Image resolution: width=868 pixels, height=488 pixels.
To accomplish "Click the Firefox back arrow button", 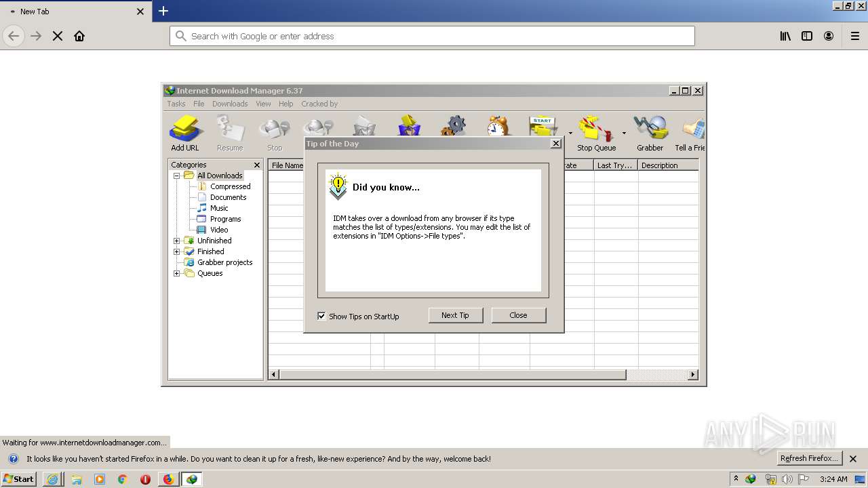I will [x=14, y=36].
